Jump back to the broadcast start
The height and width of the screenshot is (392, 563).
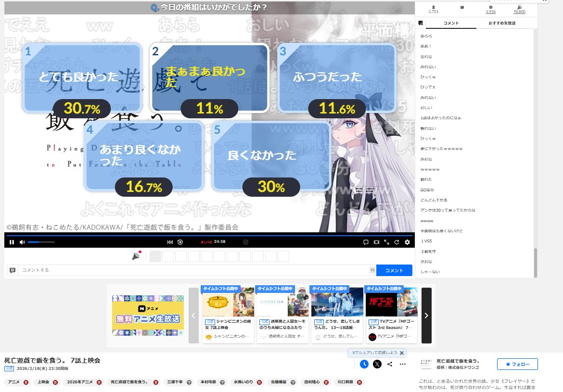(170, 242)
